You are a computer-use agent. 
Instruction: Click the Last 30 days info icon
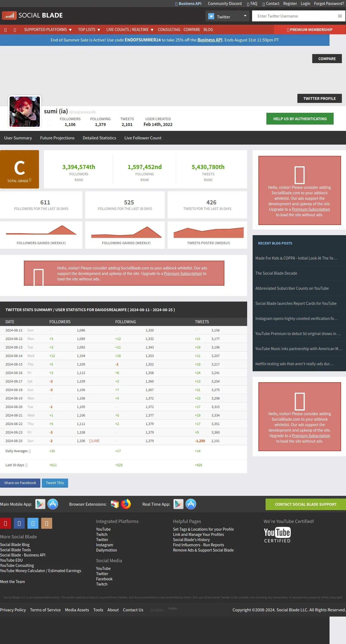click(26, 465)
